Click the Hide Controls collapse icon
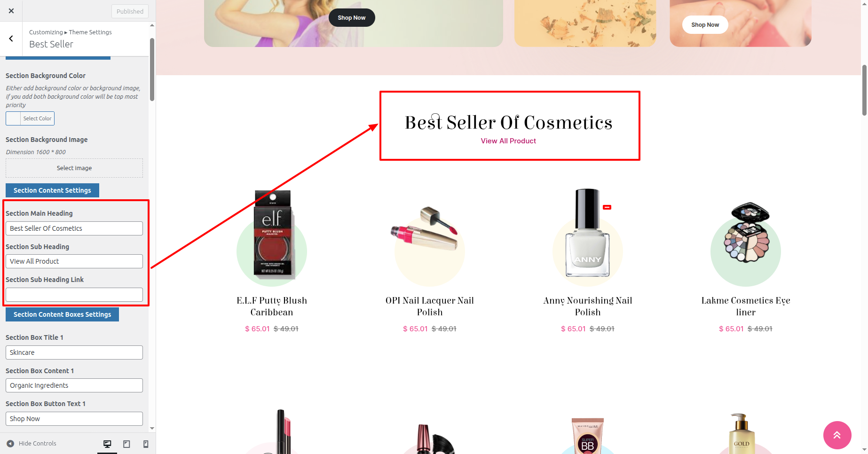This screenshot has width=868, height=454. coord(10,443)
